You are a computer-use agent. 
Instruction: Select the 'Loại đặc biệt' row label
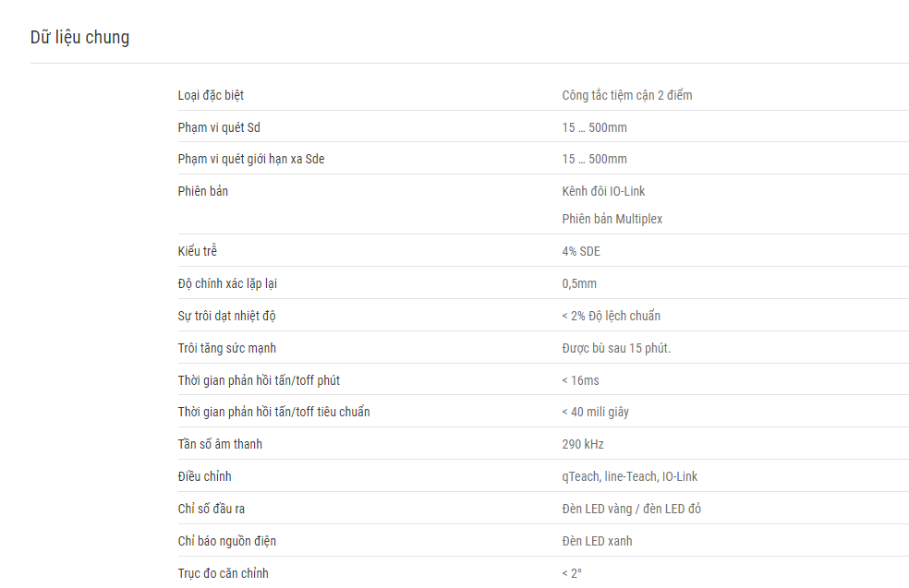click(x=211, y=95)
